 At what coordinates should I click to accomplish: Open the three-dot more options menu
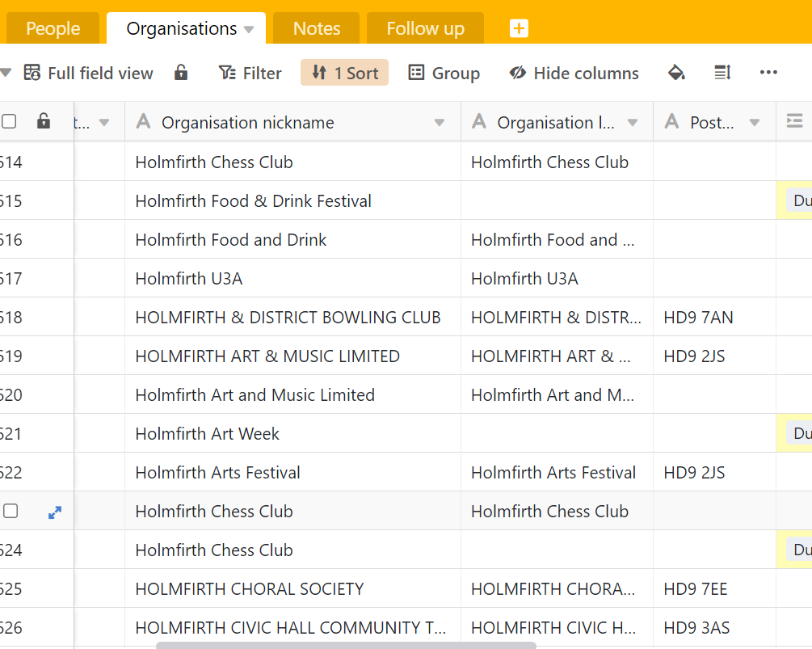pyautogui.click(x=768, y=73)
